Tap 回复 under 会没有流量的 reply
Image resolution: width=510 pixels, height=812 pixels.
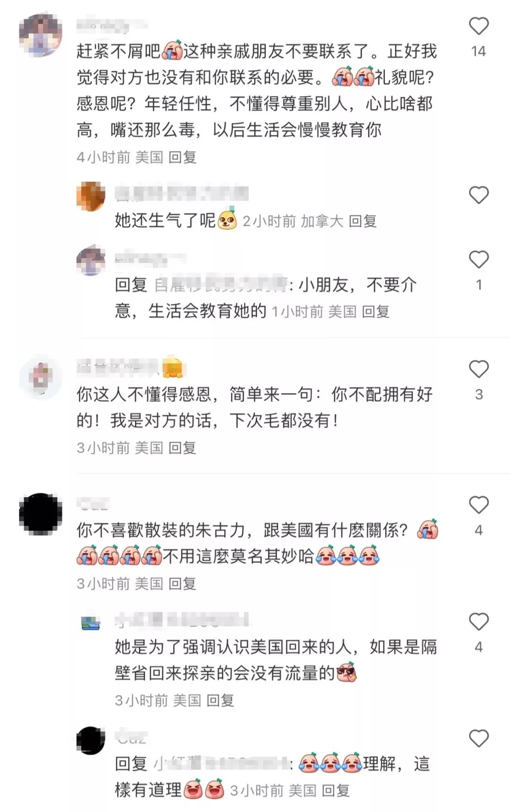point(221,700)
